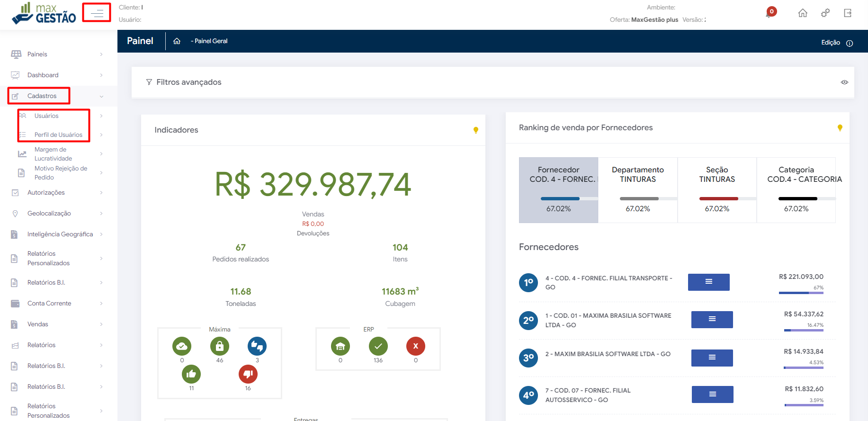Click the breadcrumb home icon
868x421 pixels.
click(x=177, y=41)
